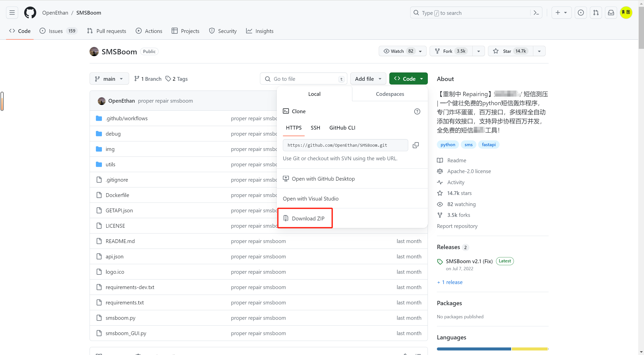Open the notifications inbox icon
644x355 pixels.
(x=611, y=13)
